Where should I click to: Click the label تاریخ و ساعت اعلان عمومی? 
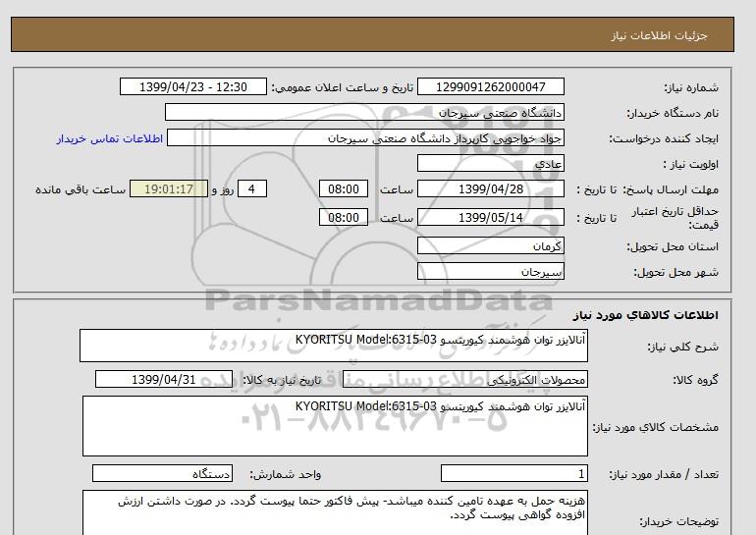coord(343,87)
